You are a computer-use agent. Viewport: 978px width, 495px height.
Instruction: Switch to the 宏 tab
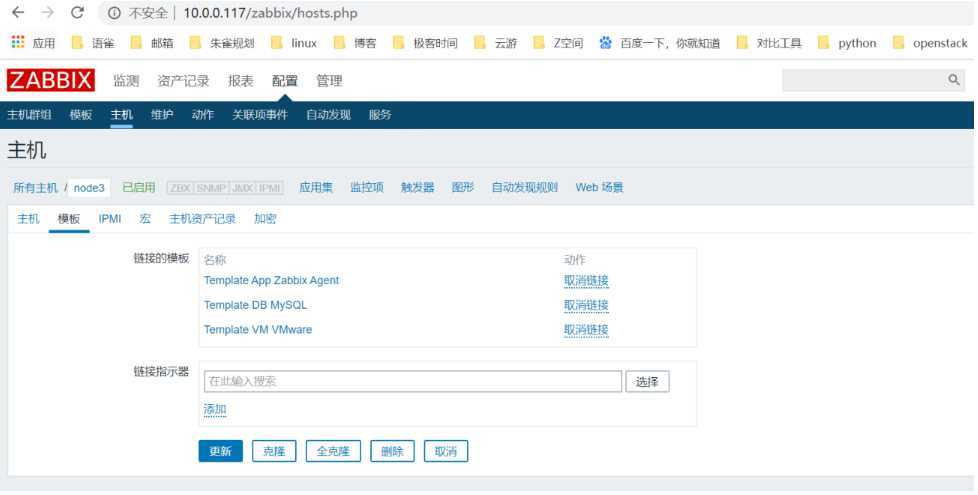[x=145, y=219]
